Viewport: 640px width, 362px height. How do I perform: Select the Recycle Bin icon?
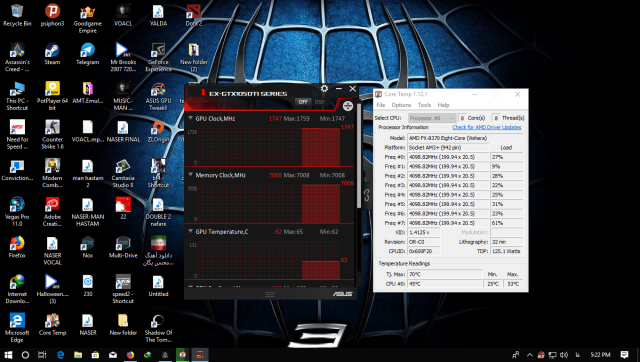(17, 16)
